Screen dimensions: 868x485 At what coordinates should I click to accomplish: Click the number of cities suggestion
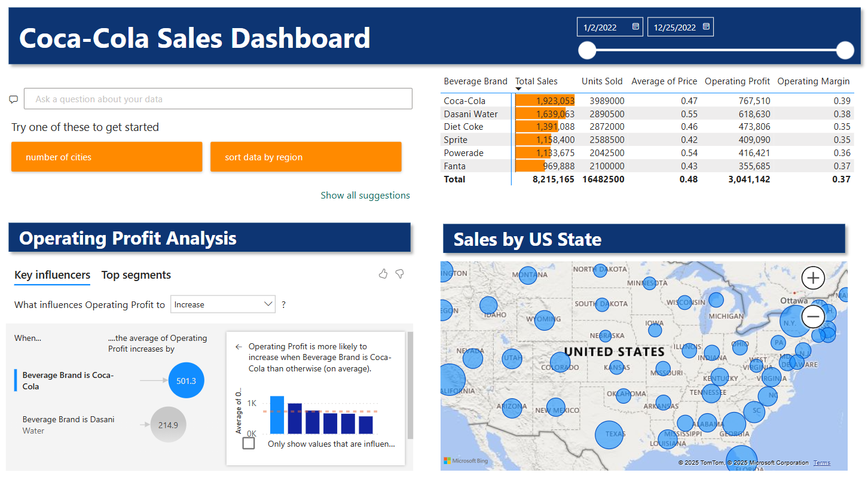107,157
